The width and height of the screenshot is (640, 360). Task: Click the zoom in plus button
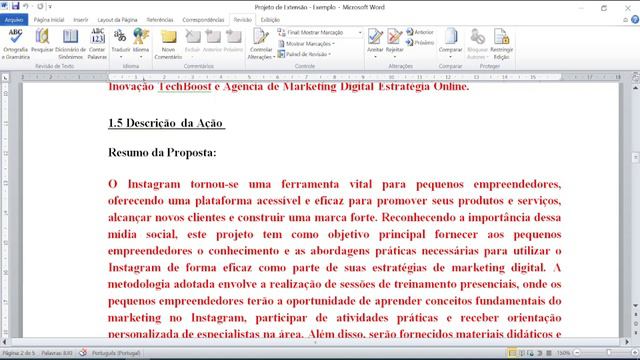tap(635, 353)
